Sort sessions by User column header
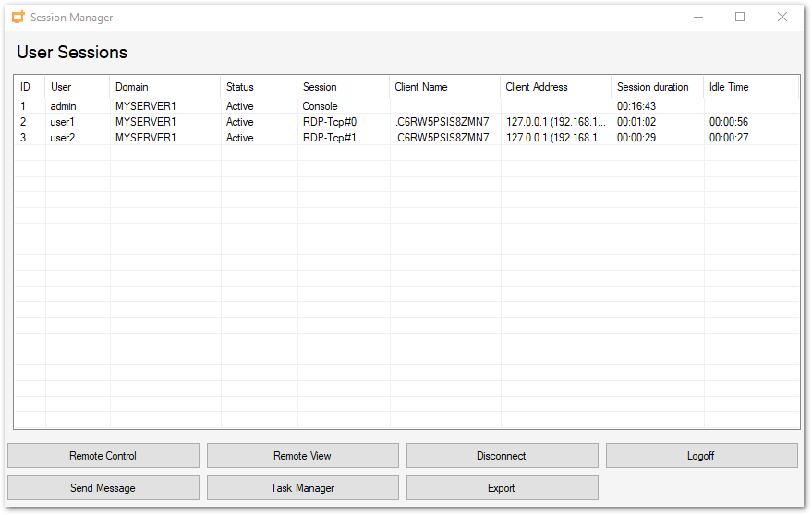The image size is (812, 515). coord(61,87)
